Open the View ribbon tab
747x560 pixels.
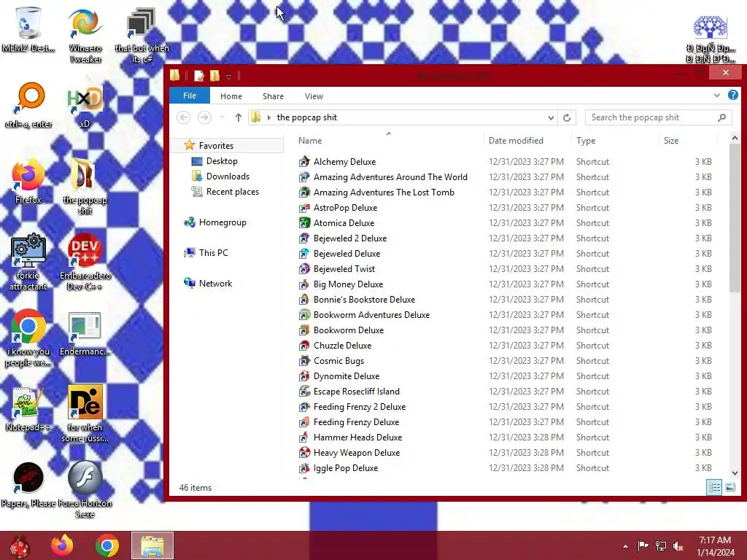[314, 96]
